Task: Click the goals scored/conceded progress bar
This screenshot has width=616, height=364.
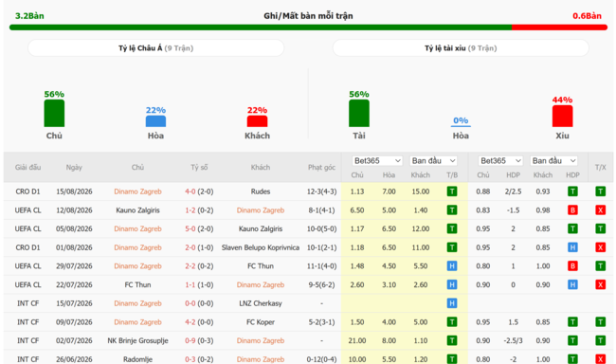Action: pyautogui.click(x=308, y=27)
